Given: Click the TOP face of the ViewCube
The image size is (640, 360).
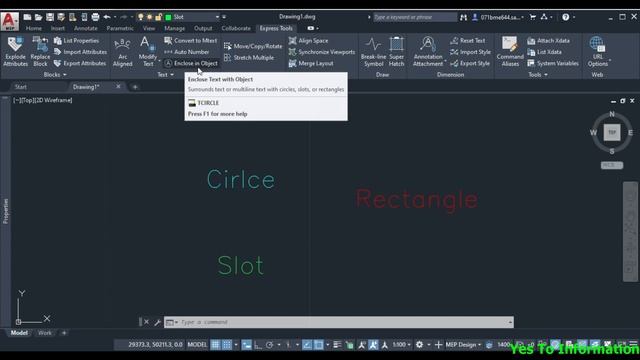Looking at the screenshot, I should [612, 132].
